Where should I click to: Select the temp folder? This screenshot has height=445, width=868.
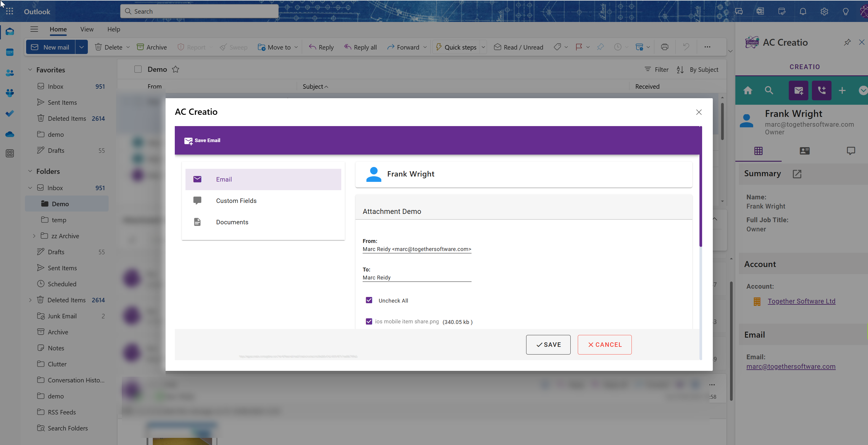point(67,220)
